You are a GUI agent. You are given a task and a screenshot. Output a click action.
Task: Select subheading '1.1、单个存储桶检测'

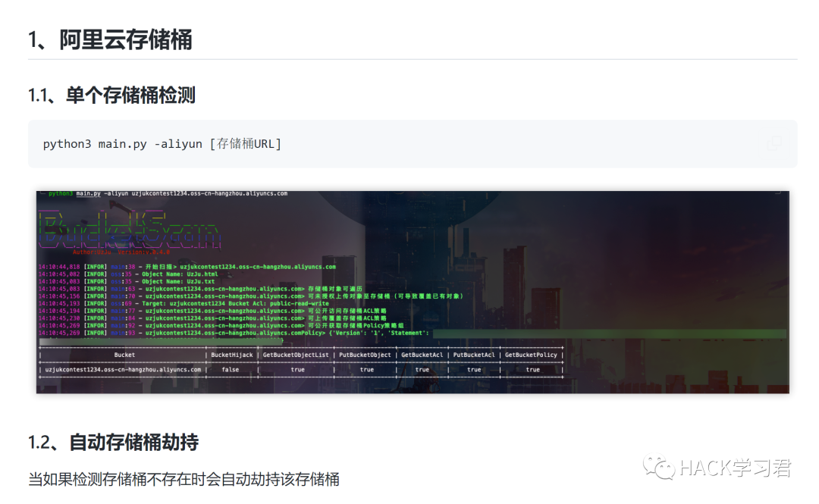coord(111,95)
